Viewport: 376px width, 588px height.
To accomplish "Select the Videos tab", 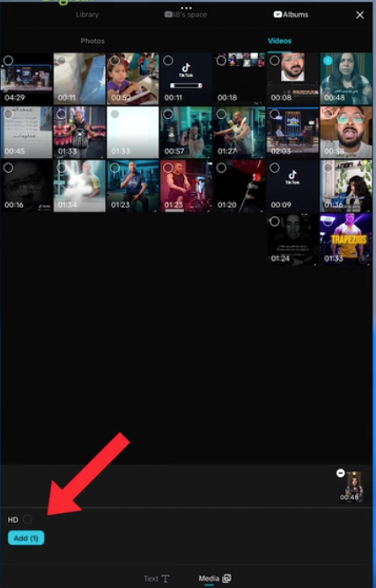I will 279,41.
